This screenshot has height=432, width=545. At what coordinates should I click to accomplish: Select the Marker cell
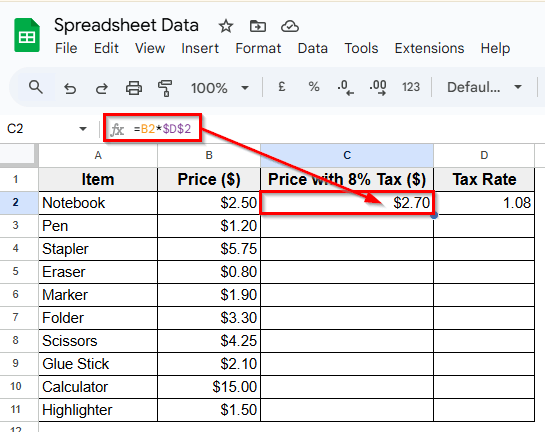coord(98,295)
